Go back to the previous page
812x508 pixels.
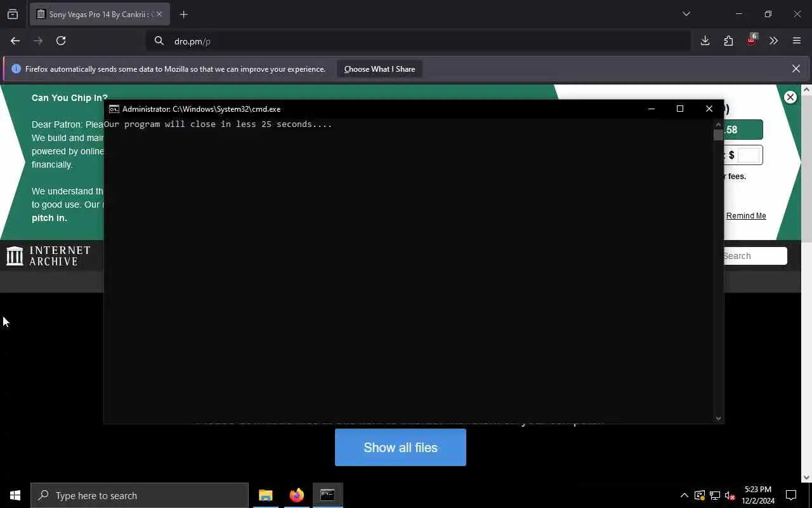[15, 41]
